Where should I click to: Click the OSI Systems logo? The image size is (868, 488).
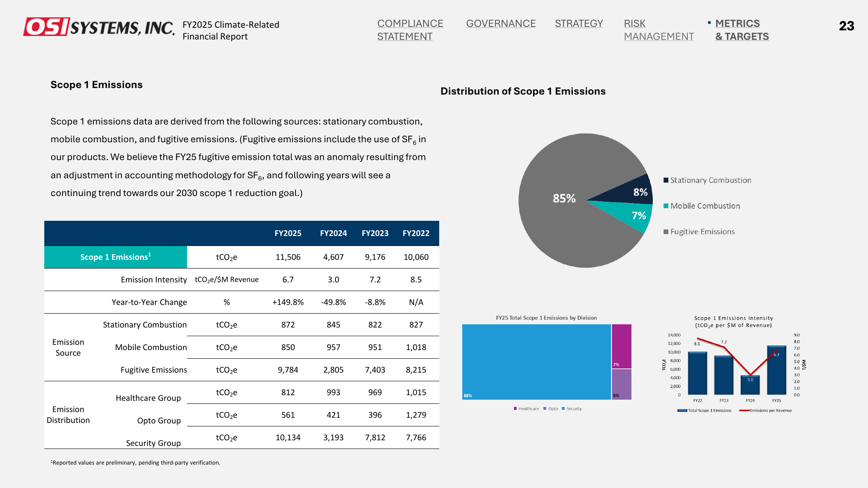(x=99, y=27)
